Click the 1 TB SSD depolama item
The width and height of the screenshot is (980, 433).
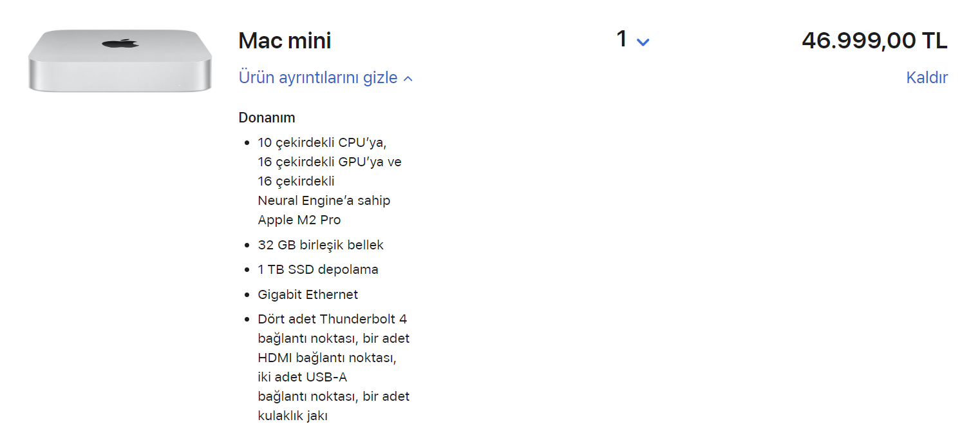point(318,269)
